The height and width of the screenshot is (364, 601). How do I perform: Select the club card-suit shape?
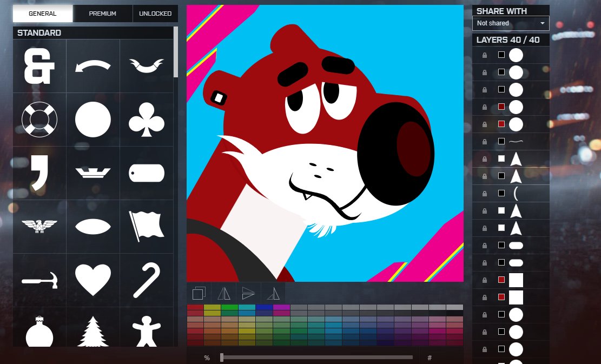(147, 119)
